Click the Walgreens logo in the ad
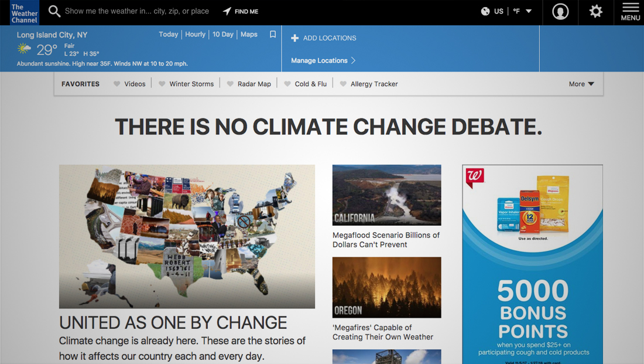 474,177
